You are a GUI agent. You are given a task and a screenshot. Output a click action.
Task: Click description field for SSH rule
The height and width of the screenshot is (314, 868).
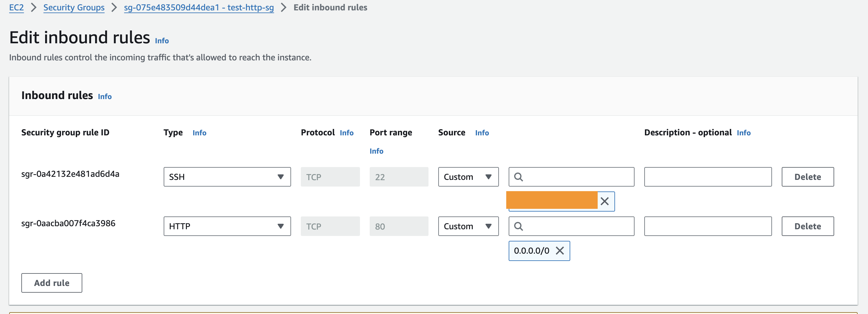708,177
